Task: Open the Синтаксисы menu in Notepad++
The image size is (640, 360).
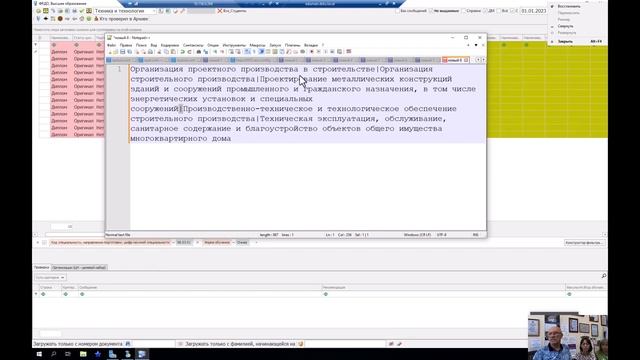Action: click(193, 45)
